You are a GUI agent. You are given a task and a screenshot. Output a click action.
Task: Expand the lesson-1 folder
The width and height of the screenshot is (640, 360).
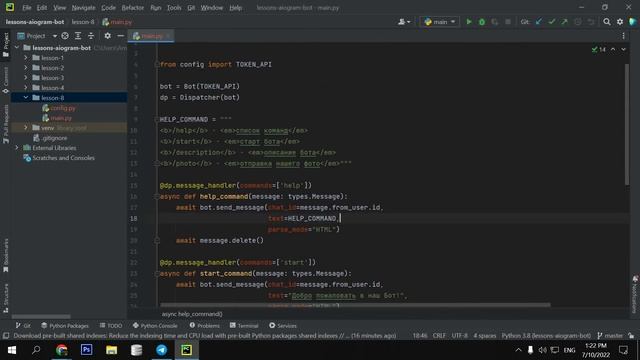tap(26, 58)
